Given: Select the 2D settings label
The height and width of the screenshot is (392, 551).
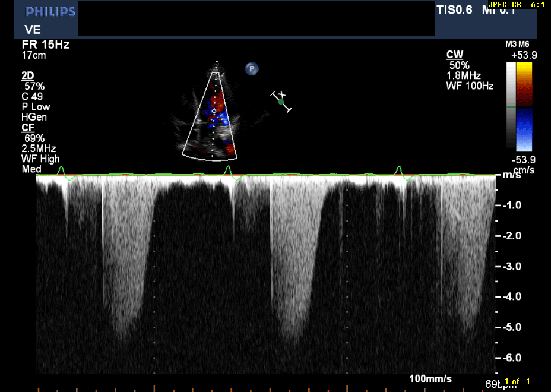Looking at the screenshot, I should click(27, 76).
